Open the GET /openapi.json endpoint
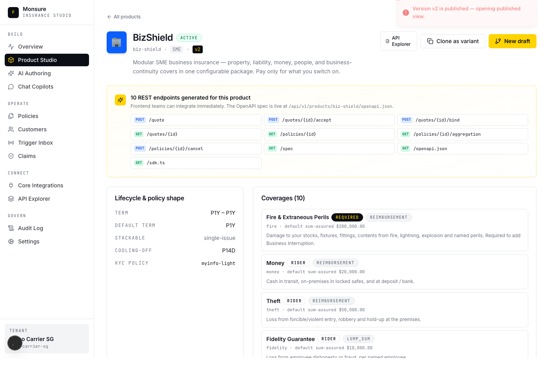The image size is (549, 392). 462,149
